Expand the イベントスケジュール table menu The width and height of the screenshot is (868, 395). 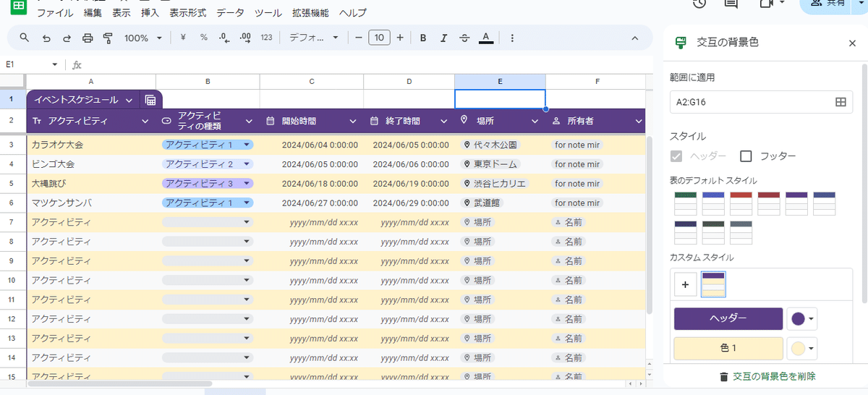pyautogui.click(x=129, y=101)
